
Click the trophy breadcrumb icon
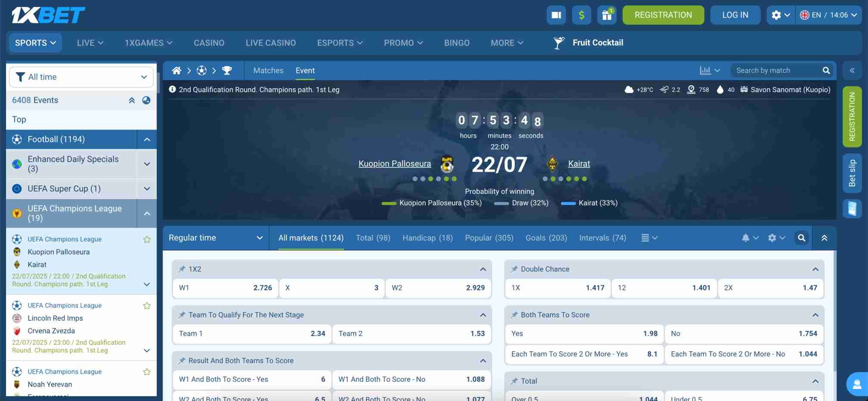pos(227,71)
